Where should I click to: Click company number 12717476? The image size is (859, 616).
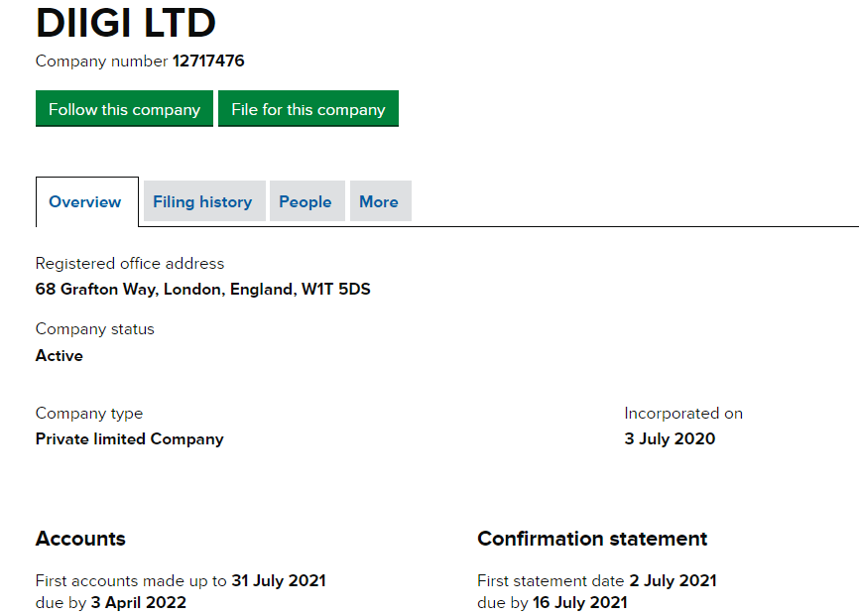tap(208, 62)
